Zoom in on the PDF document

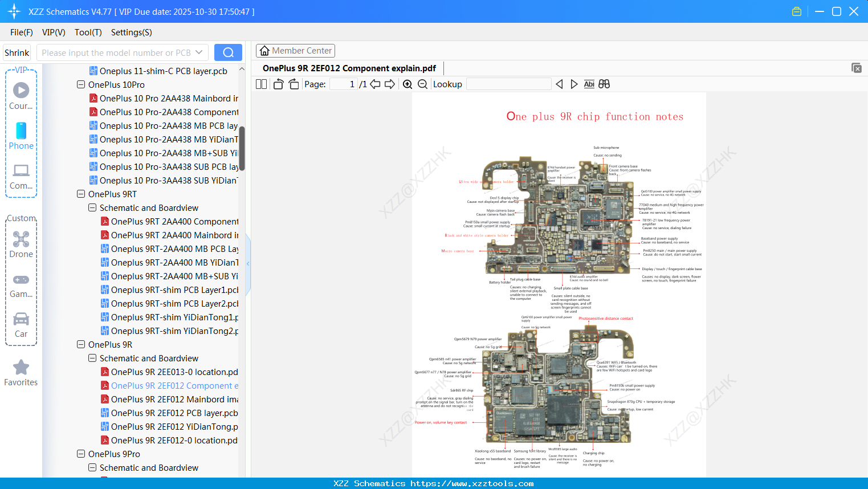click(407, 84)
